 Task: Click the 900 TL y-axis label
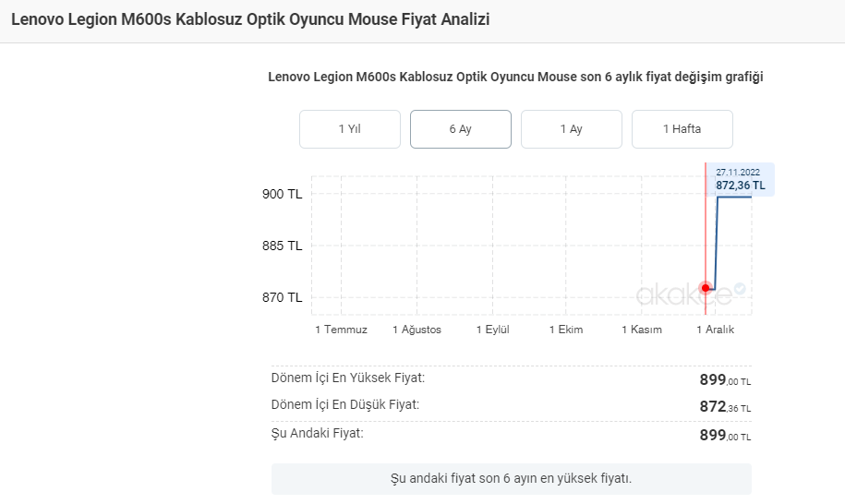(282, 194)
